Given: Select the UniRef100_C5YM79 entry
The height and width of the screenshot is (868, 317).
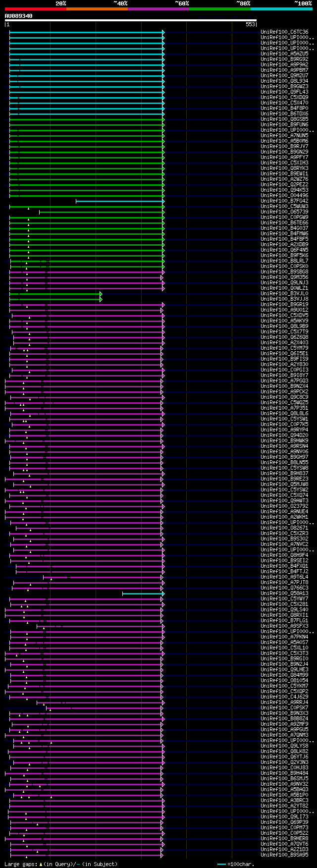Looking at the screenshot, I should pyautogui.click(x=284, y=348).
